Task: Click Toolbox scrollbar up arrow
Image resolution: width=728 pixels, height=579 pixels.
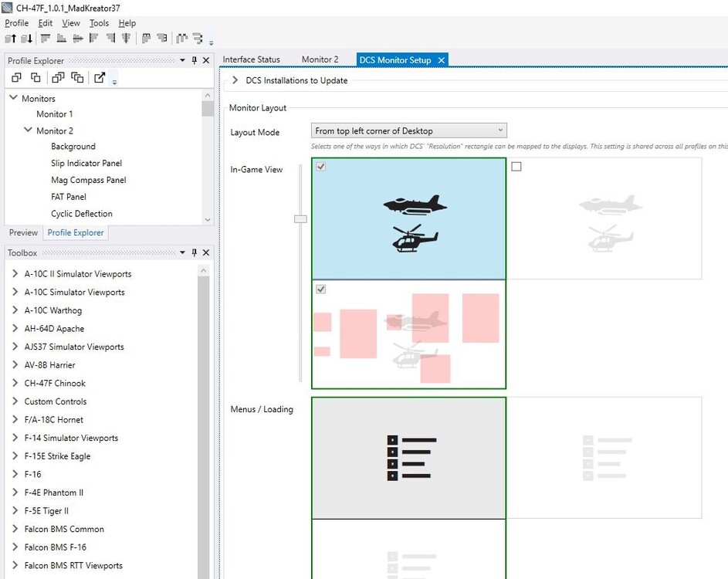Action: (203, 270)
